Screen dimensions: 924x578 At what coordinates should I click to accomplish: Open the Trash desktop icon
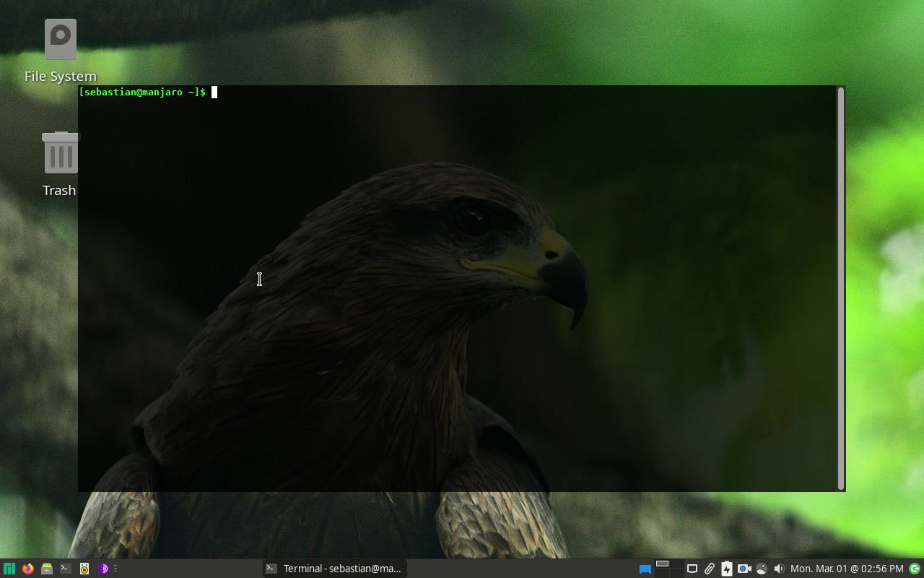60,164
